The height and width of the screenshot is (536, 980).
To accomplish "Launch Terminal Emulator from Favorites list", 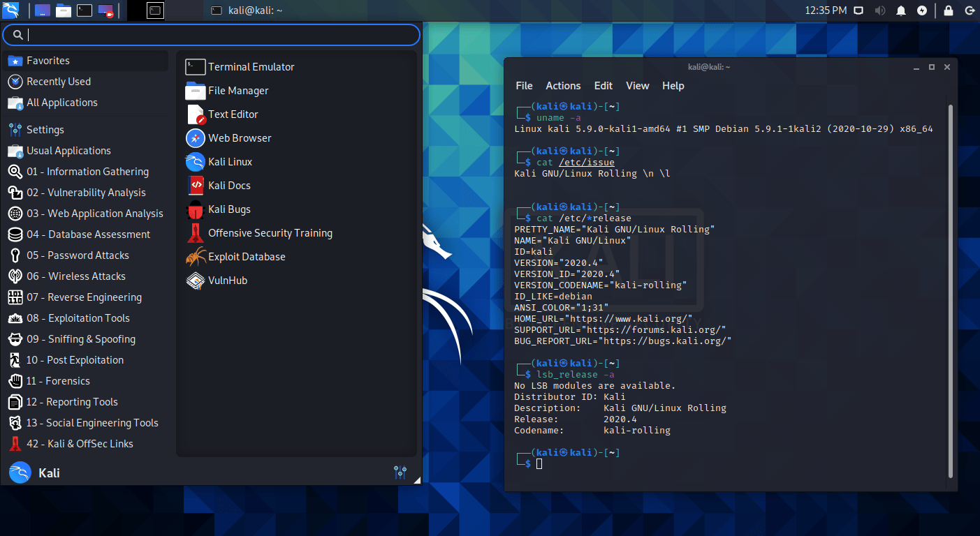I will pos(251,67).
